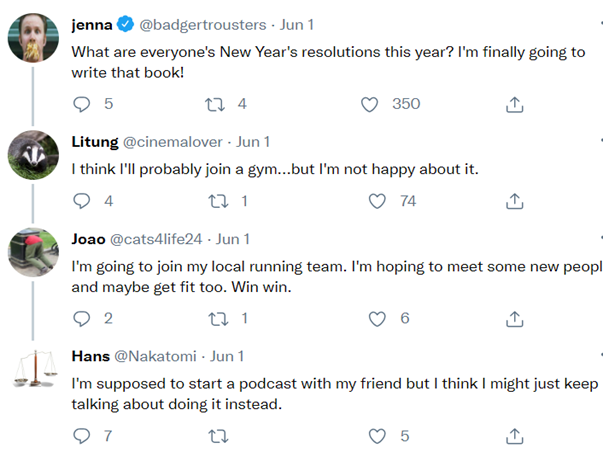Image resolution: width=603 pixels, height=452 pixels.
Task: Share Joao's running team tweet
Action: point(515,318)
